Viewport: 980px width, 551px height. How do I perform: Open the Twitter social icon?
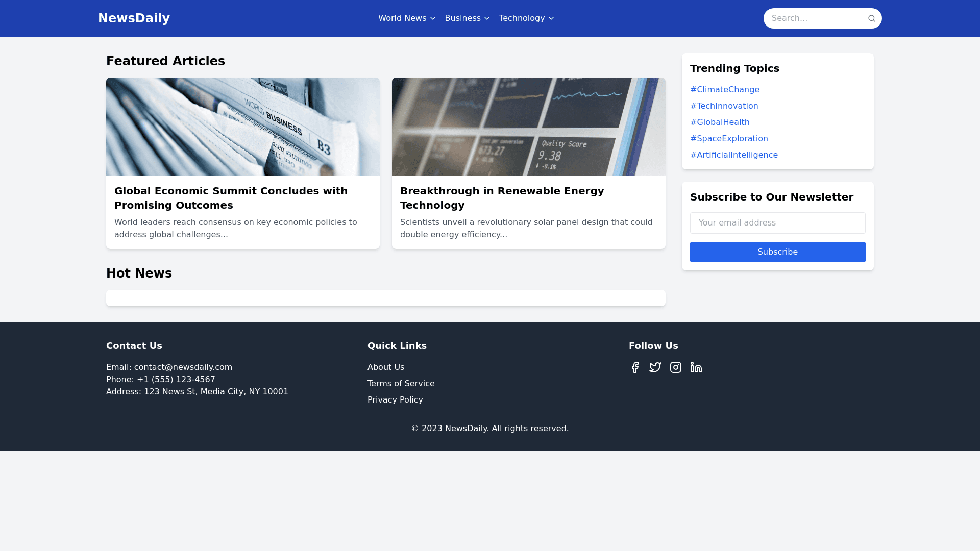655,367
